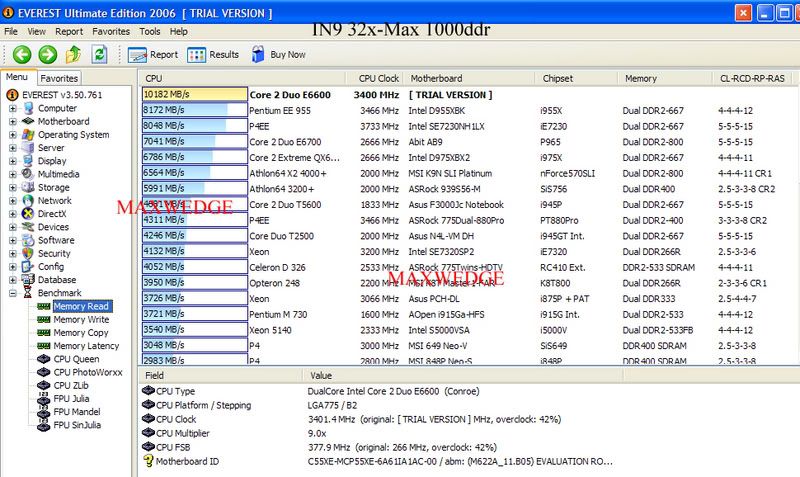Open the Memory Latency benchmark

[x=86, y=346]
